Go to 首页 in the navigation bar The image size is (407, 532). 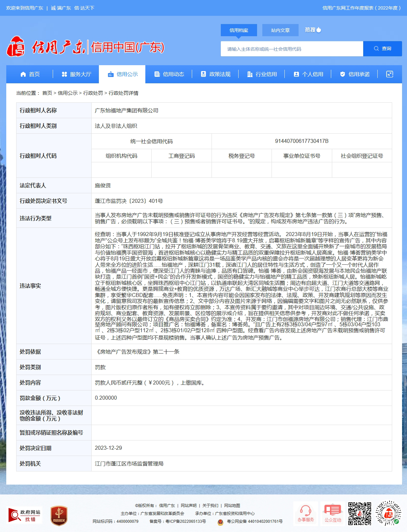point(30,74)
